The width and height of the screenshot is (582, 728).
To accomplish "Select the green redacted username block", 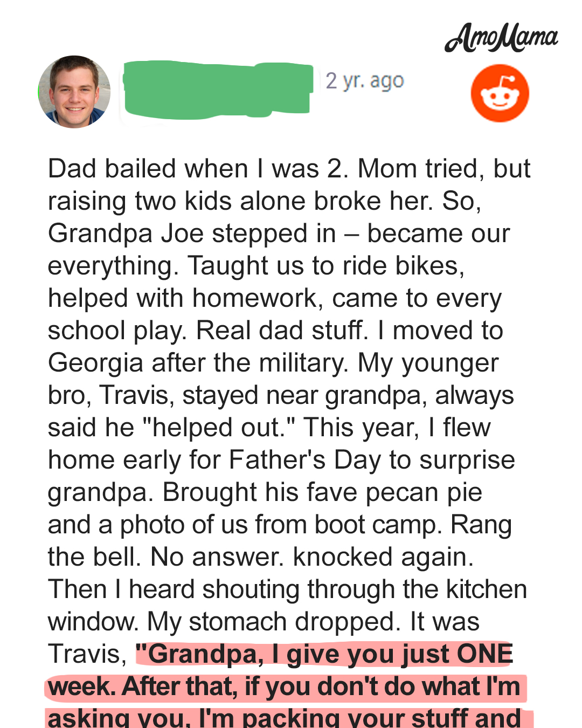I will point(218,88).
